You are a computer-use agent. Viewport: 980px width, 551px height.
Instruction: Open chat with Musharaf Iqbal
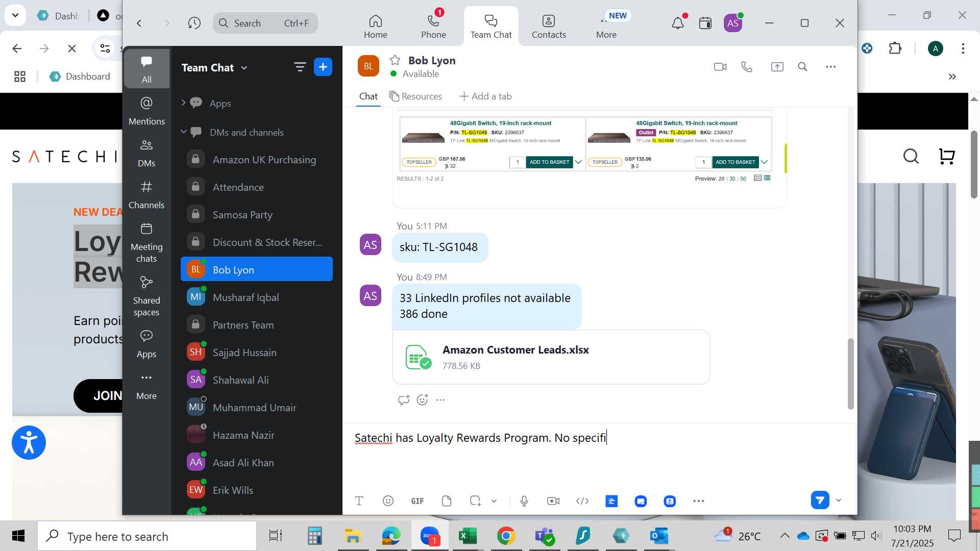pos(257,297)
